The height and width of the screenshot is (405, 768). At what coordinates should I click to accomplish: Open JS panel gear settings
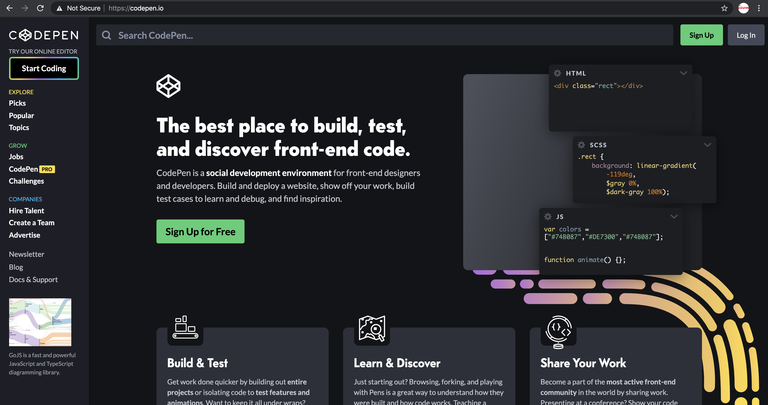[548, 216]
